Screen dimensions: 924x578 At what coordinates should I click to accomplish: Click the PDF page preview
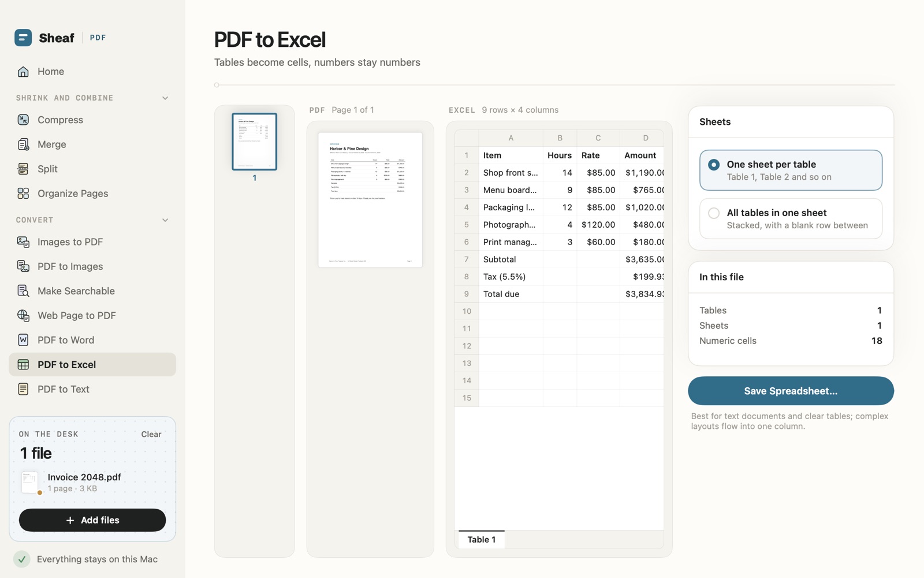click(370, 200)
